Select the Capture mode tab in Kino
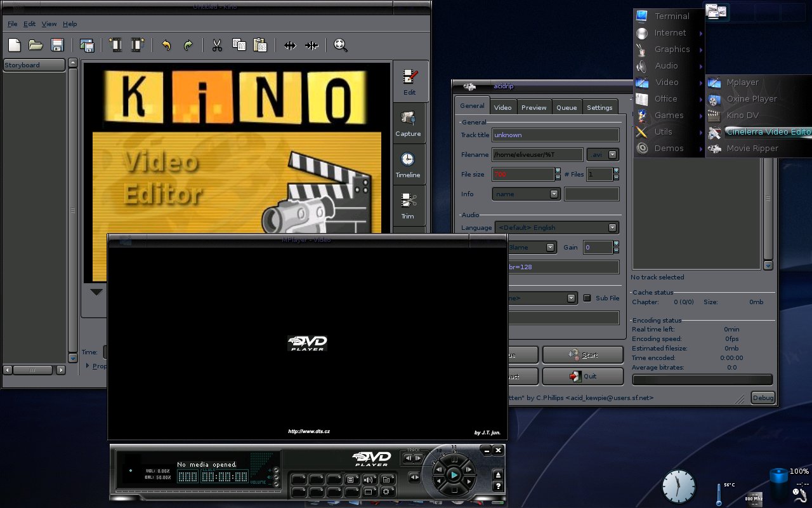This screenshot has width=812, height=508. coord(408,123)
